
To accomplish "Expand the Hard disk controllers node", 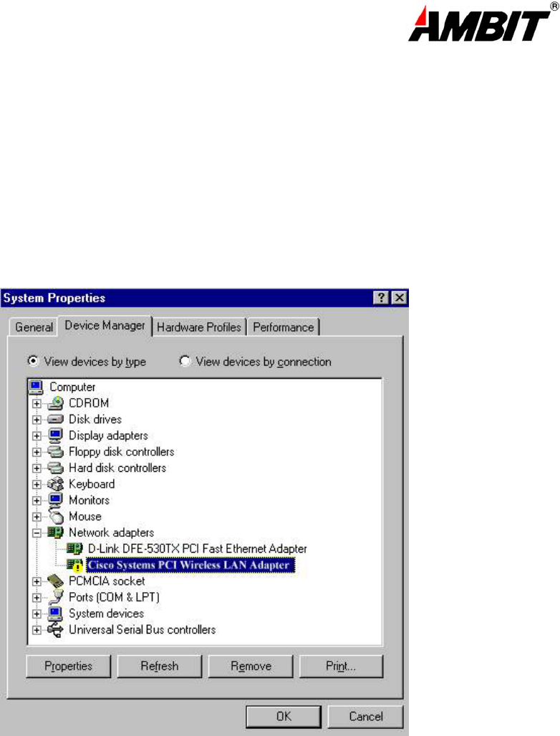I will pyautogui.click(x=37, y=468).
